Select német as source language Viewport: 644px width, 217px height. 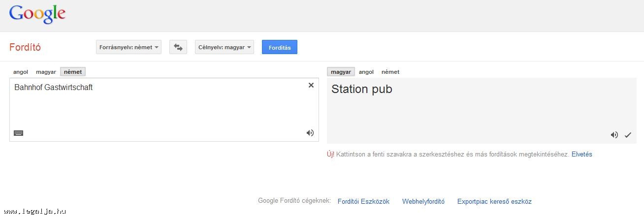73,72
